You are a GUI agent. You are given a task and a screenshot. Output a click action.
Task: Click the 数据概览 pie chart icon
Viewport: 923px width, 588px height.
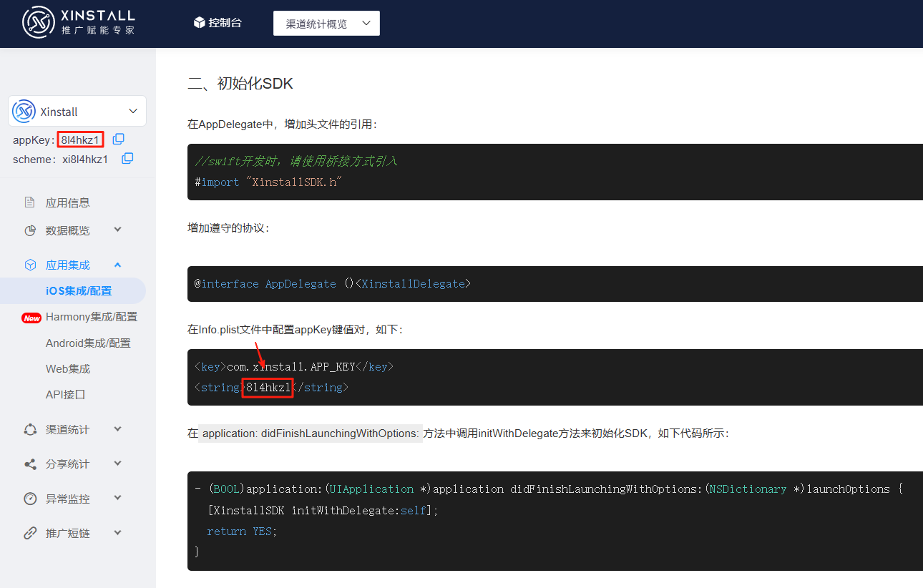(x=30, y=230)
